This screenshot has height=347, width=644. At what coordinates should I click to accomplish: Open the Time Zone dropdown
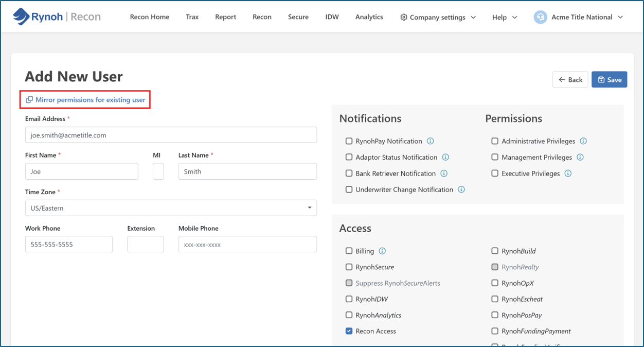(x=171, y=208)
